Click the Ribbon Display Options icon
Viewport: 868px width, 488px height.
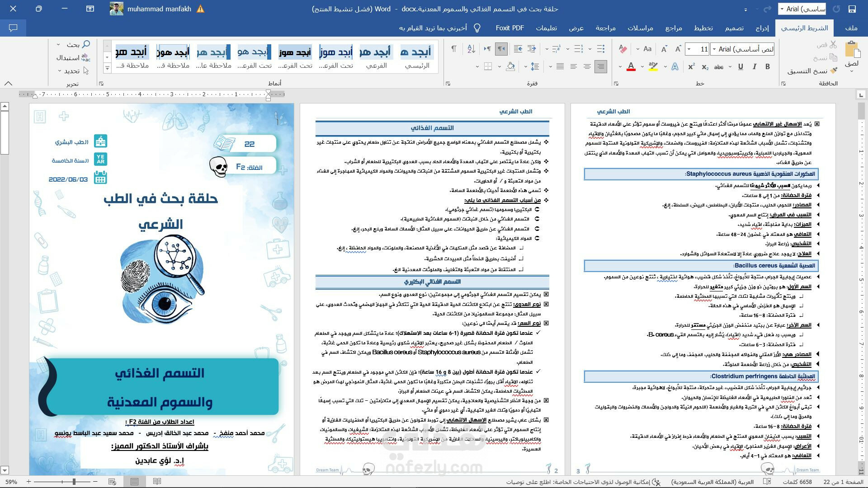tap(90, 9)
